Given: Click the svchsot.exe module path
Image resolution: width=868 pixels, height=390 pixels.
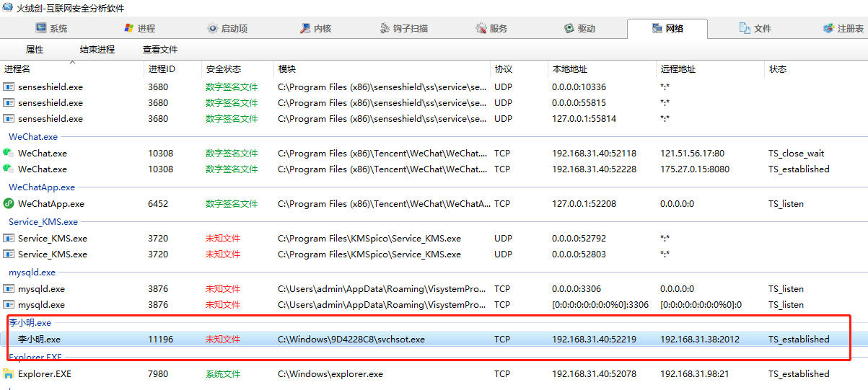Looking at the screenshot, I should tap(351, 339).
